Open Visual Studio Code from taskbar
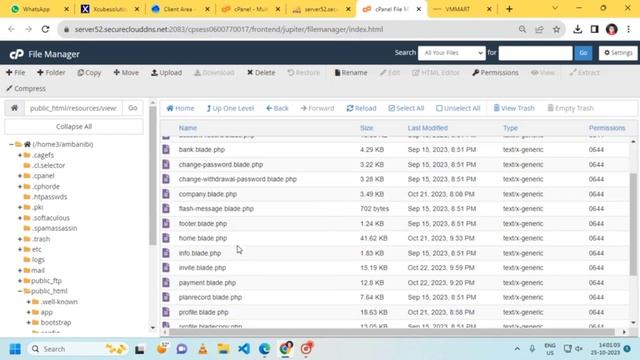Screen dimensions: 640x360 244,349
